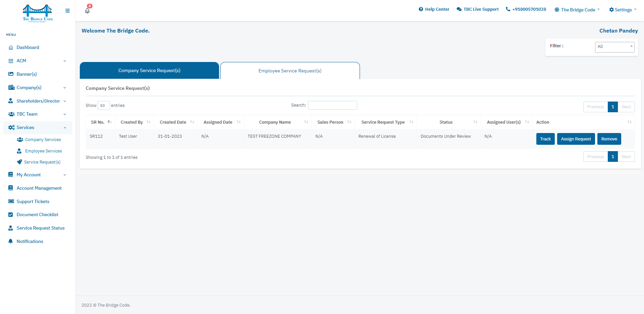Remove the SR112 service request

click(x=609, y=139)
